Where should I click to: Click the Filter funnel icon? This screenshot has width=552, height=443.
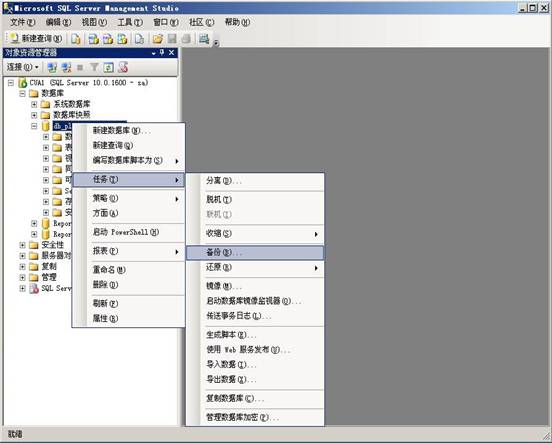94,67
